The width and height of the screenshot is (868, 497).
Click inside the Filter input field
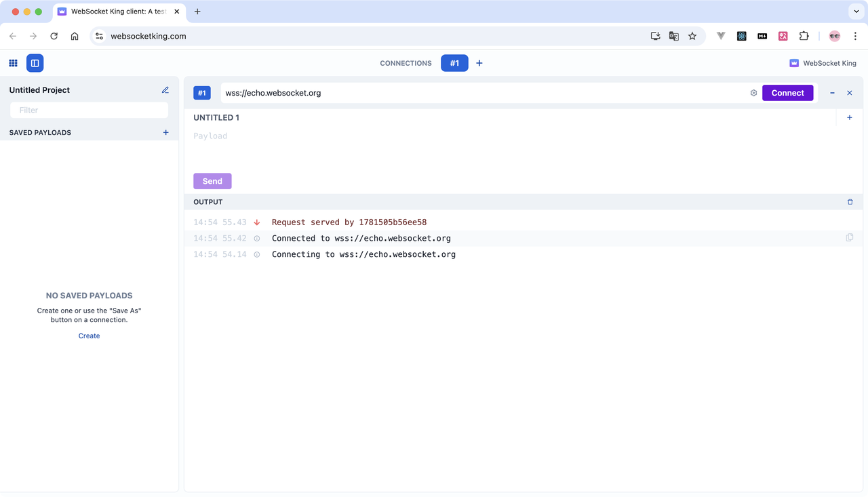89,110
